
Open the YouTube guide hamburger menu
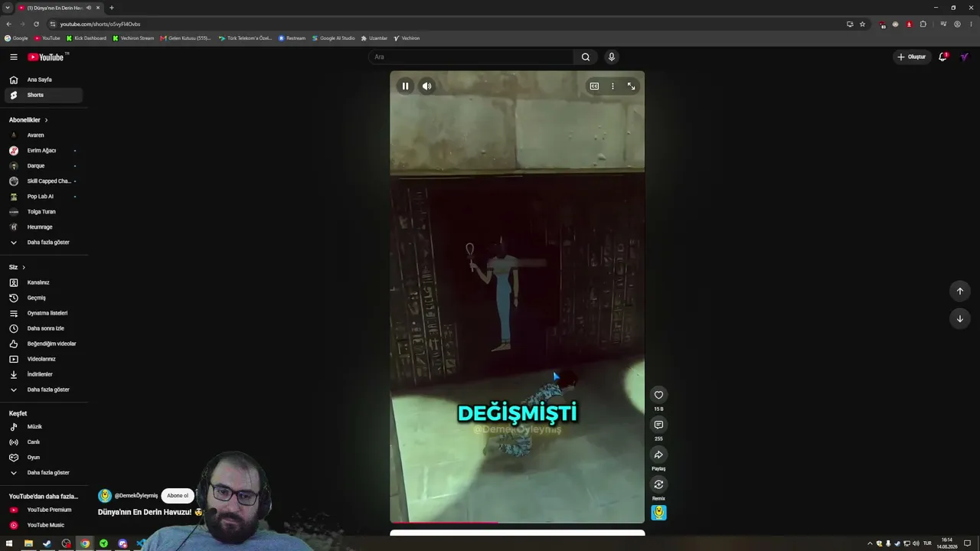14,57
